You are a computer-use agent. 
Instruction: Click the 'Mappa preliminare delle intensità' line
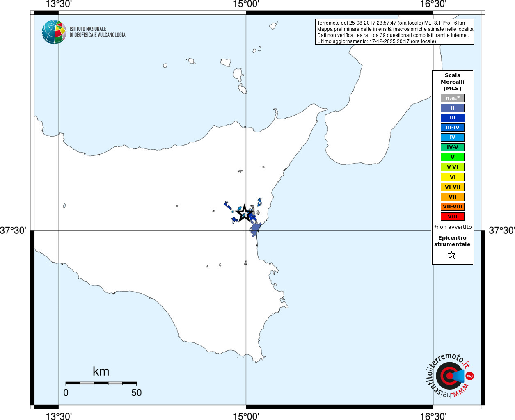pyautogui.click(x=395, y=29)
